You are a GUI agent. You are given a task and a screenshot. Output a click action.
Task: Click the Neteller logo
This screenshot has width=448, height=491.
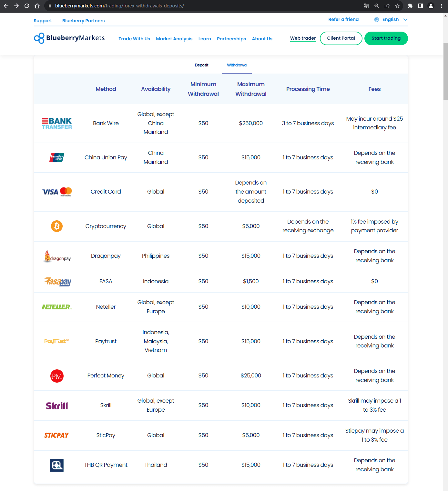[57, 307]
